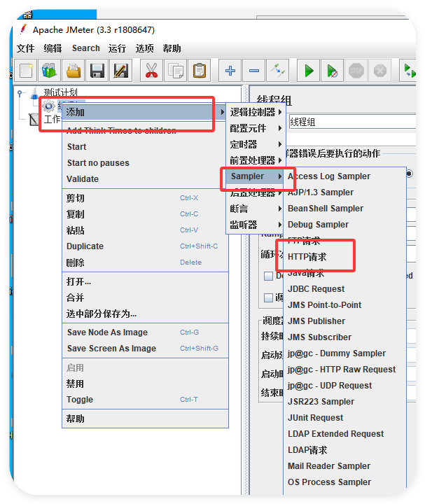Click the JMeter feather title icon
425x504 pixels.
point(23,29)
